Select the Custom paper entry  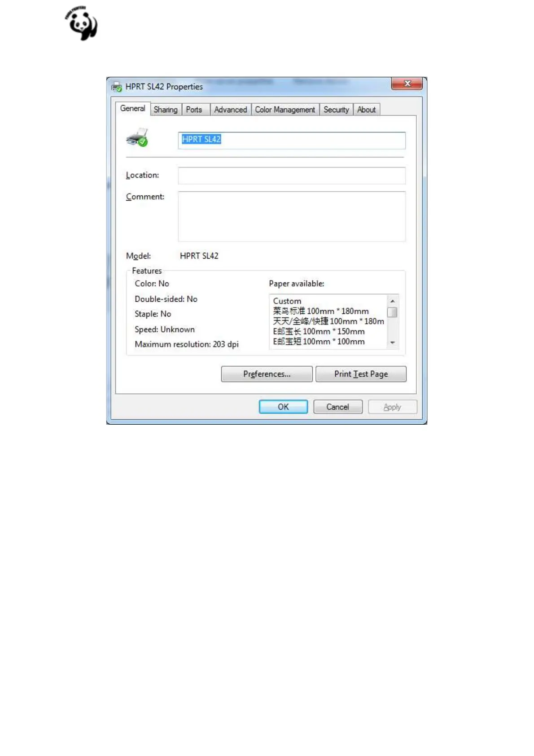[287, 301]
